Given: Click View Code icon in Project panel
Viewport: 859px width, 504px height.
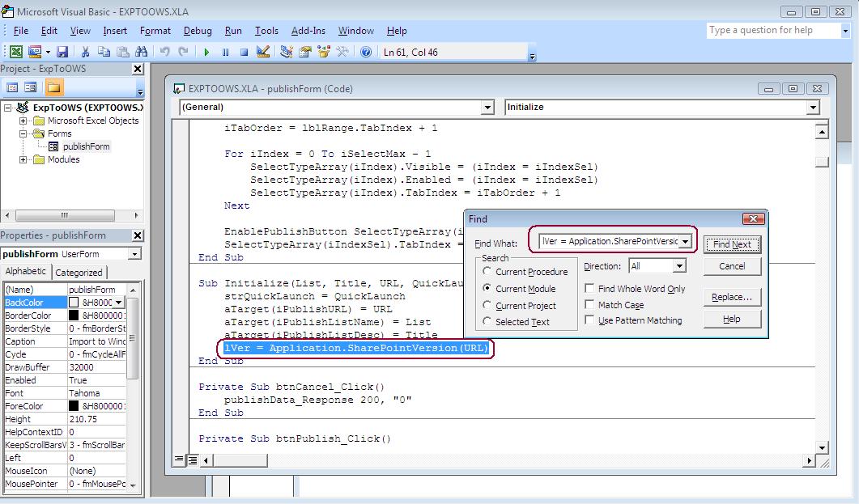Looking at the screenshot, I should [x=12, y=87].
